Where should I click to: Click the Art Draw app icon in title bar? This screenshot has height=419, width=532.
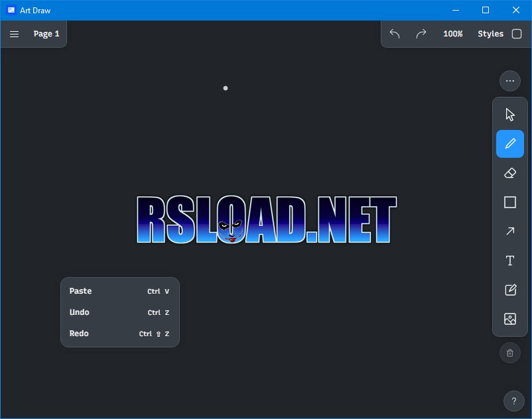11,10
